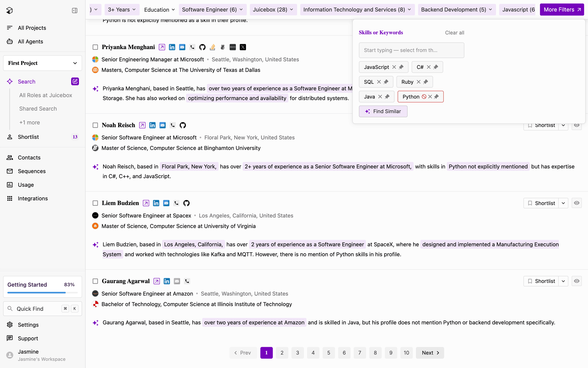Screen dimensions: 588x368
Task: Check the Liem Budzien row checkbox
Action: 95,203
